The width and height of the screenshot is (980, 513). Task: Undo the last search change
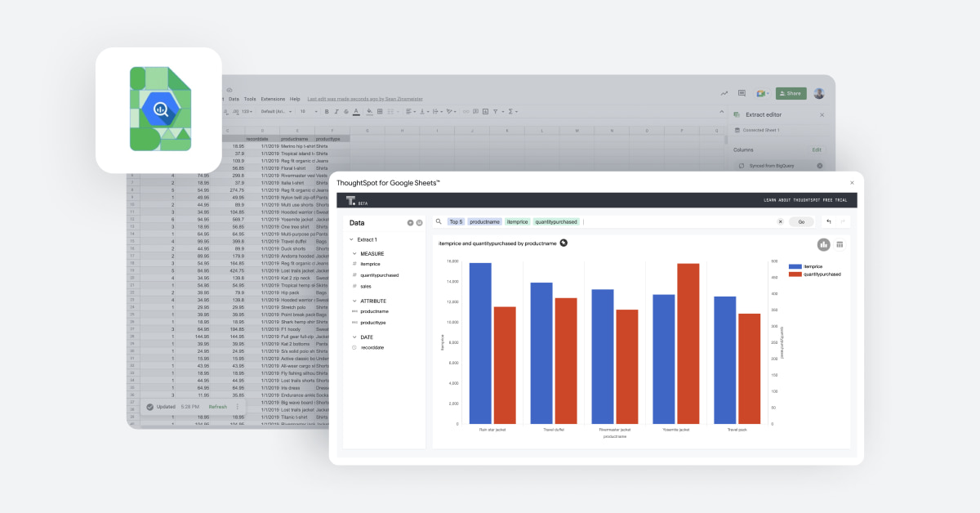(x=828, y=221)
